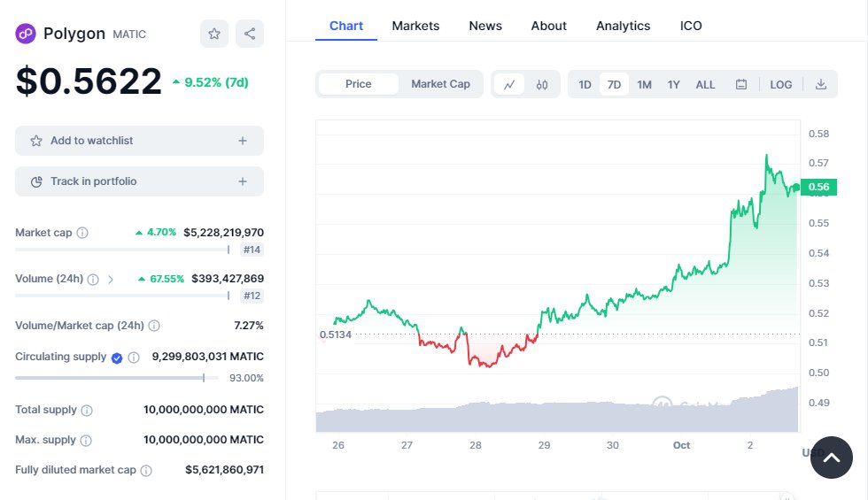Image resolution: width=868 pixels, height=500 pixels.
Task: Open the News tab
Action: point(485,26)
